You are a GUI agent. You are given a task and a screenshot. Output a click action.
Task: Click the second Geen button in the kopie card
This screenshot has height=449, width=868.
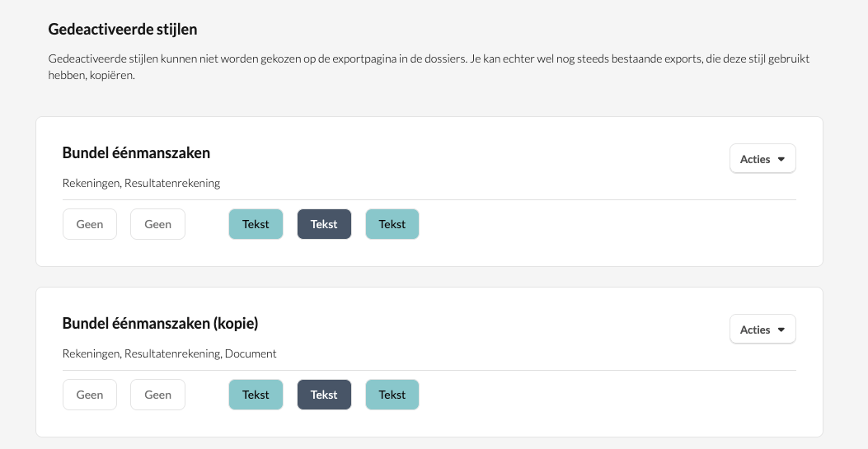[x=157, y=395]
